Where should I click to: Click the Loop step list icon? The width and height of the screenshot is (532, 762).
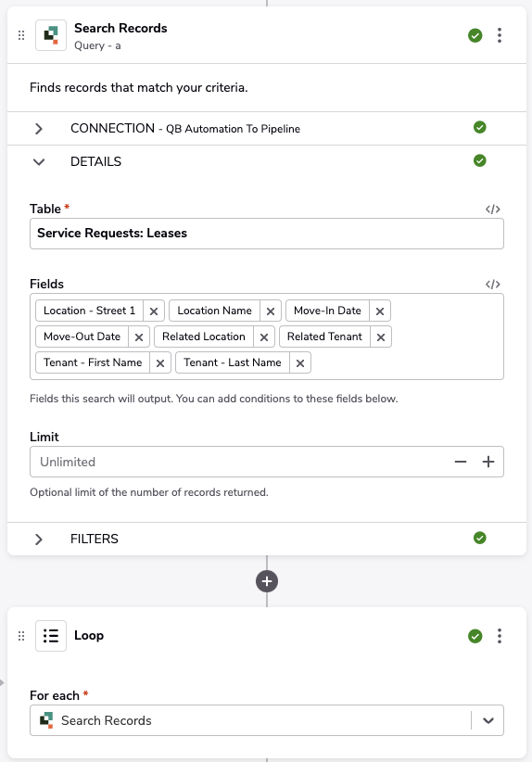click(51, 636)
